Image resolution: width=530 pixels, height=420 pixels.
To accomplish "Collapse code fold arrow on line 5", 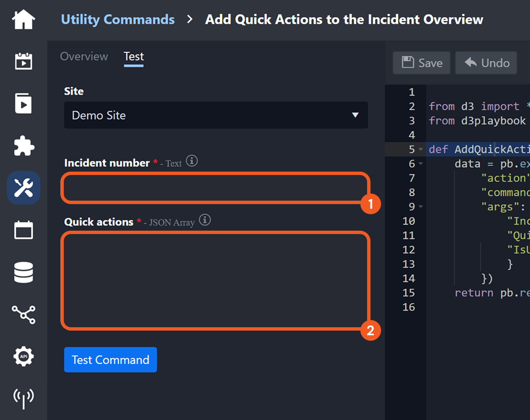I will click(x=421, y=150).
